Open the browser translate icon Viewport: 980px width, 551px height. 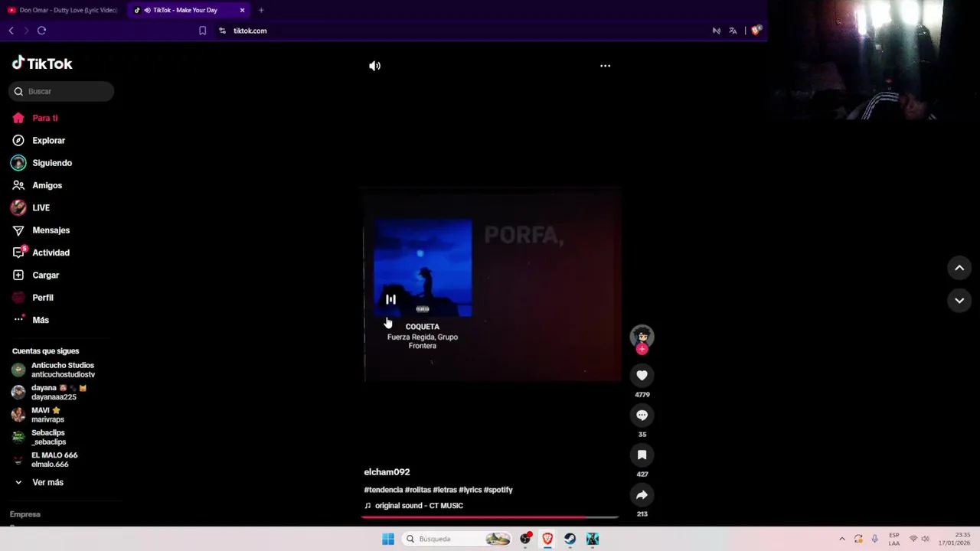[x=733, y=31]
